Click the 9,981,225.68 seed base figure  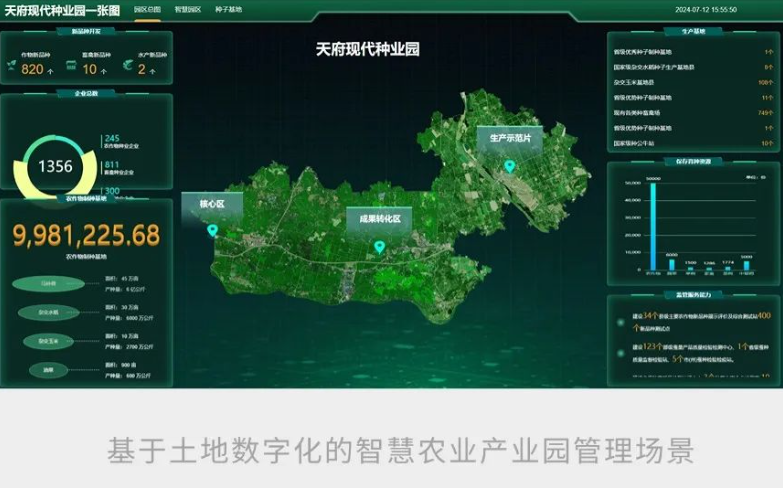[x=86, y=235]
